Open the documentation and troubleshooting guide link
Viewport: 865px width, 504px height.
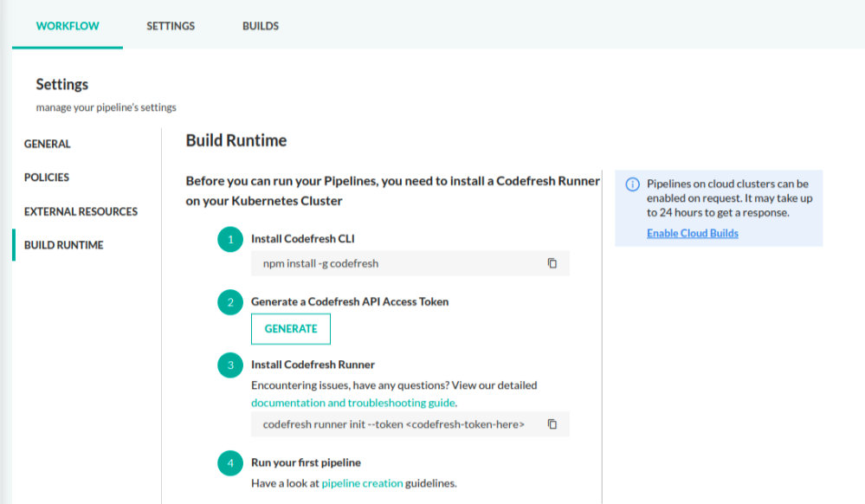click(353, 403)
